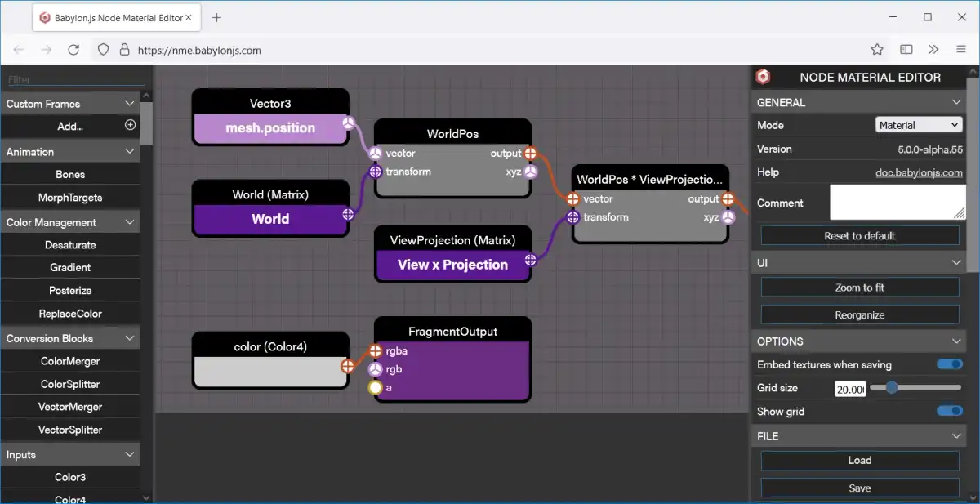Click WorldPos output port
The width and height of the screenshot is (980, 504).
tap(531, 154)
